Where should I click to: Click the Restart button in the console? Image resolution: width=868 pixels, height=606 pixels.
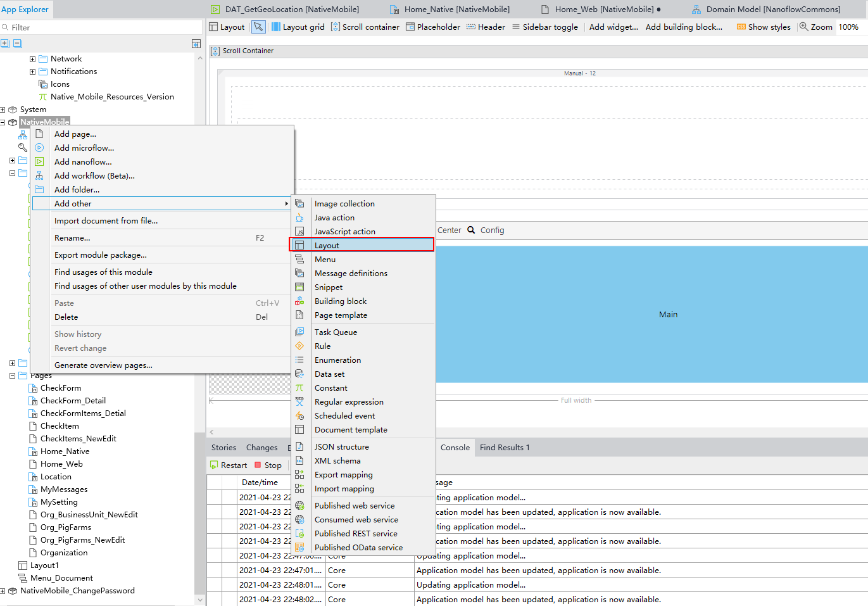(228, 464)
